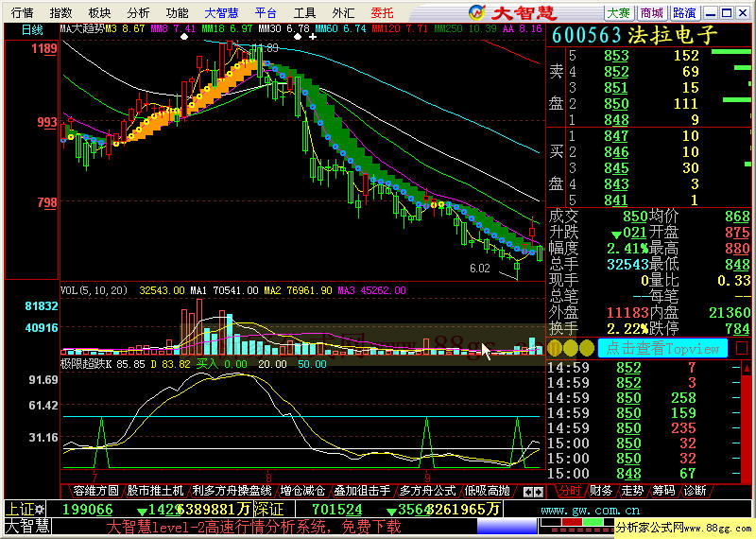This screenshot has height=539, width=756.
Task: Click the 点击查看Topview button
Action: tap(662, 348)
